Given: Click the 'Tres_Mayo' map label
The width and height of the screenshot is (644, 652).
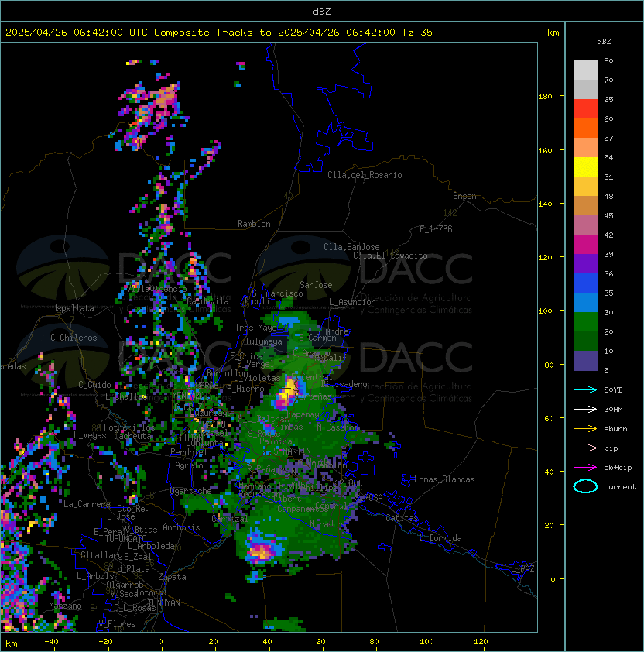Looking at the screenshot, I should click(255, 328).
